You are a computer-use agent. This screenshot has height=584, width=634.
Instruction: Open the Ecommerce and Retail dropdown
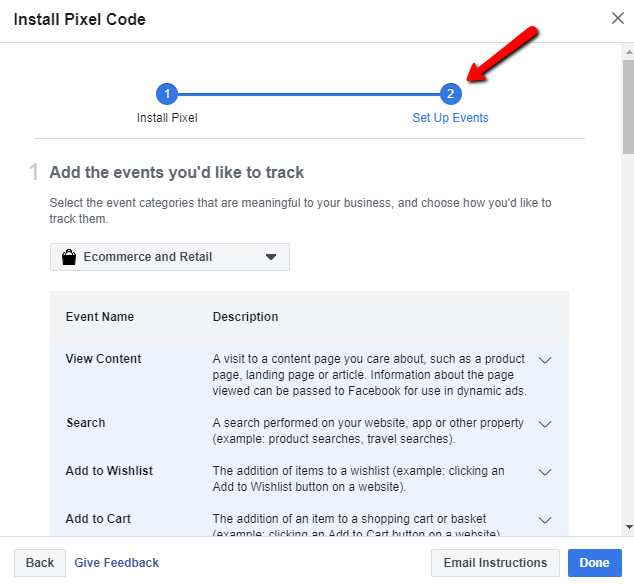click(170, 257)
